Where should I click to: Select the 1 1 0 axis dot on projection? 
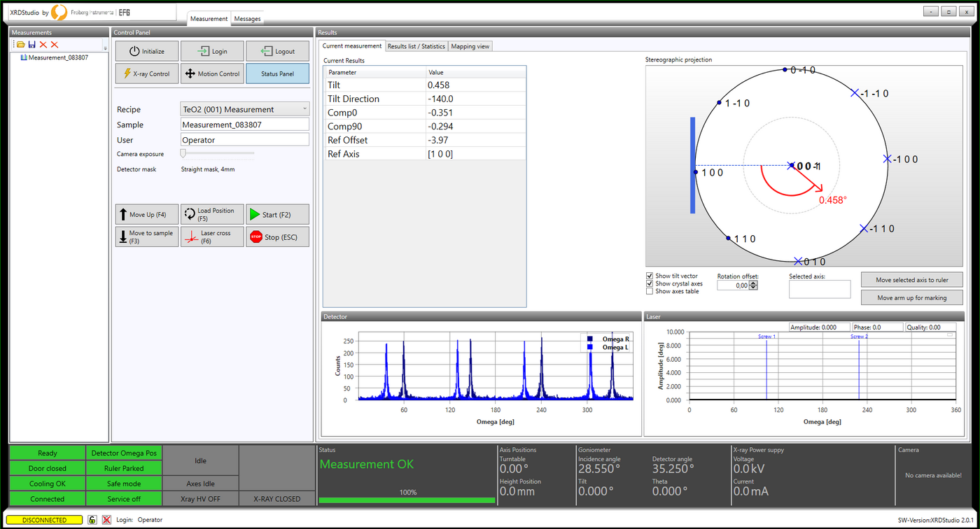tap(729, 239)
